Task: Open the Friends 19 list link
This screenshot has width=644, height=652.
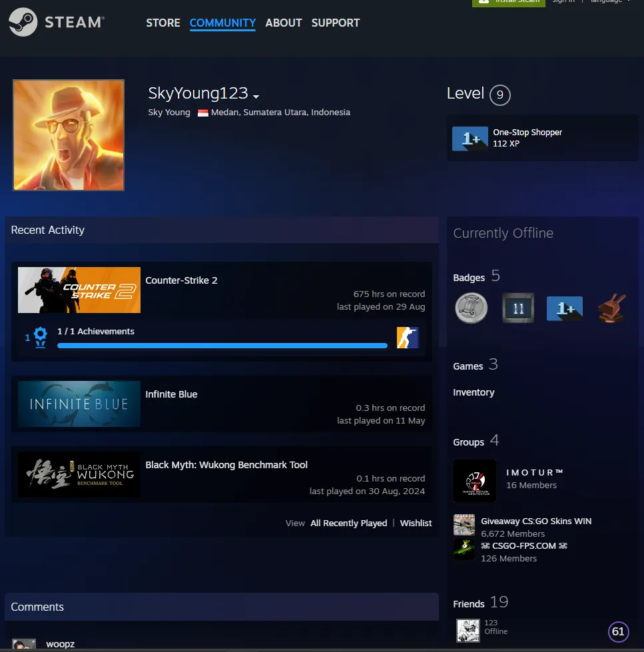Action: pos(481,603)
